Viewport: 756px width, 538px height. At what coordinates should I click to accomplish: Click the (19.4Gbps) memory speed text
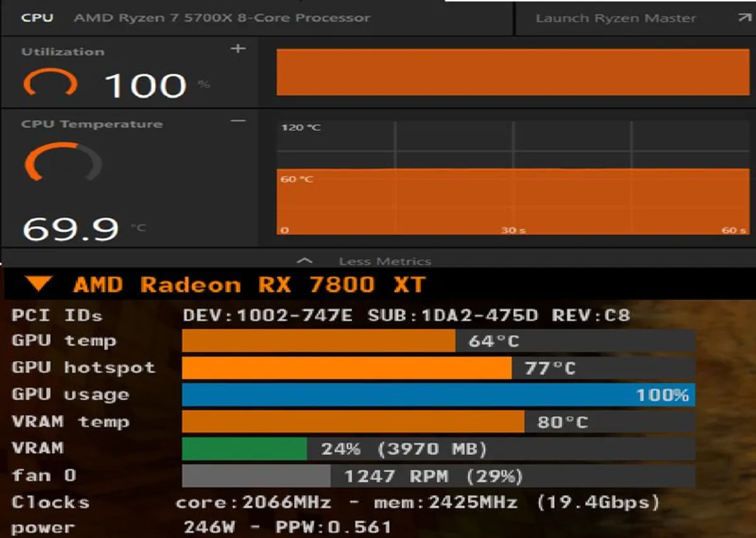(598, 503)
